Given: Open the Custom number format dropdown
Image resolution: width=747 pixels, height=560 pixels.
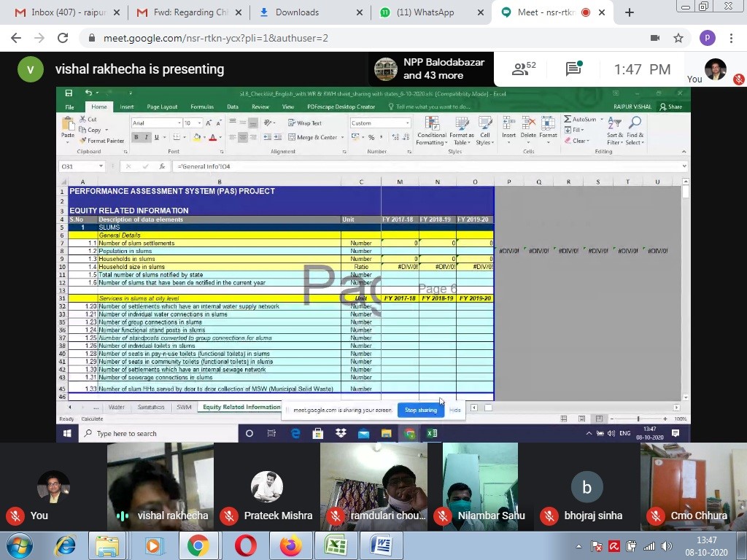Looking at the screenshot, I should tap(407, 123).
